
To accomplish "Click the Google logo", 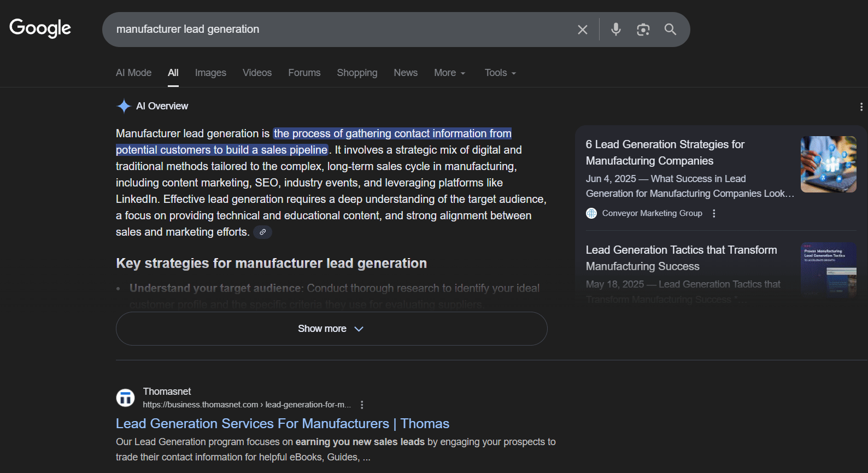I will (40, 28).
